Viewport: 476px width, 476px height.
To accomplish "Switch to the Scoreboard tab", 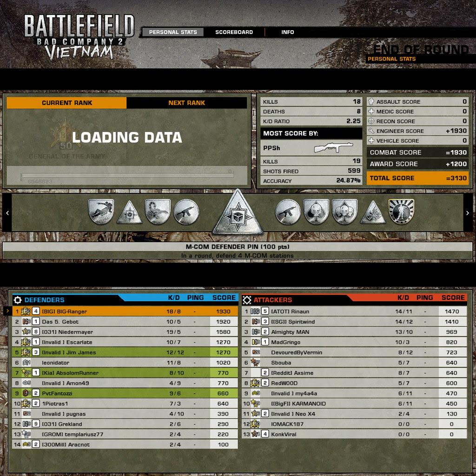I will (x=234, y=32).
